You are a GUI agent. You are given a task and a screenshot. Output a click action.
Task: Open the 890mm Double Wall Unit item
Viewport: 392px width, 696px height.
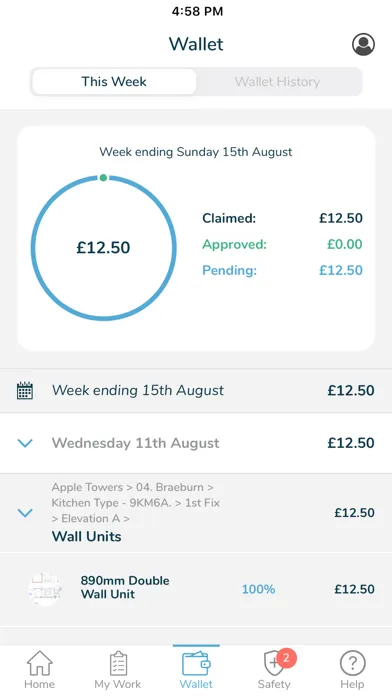[x=196, y=589]
